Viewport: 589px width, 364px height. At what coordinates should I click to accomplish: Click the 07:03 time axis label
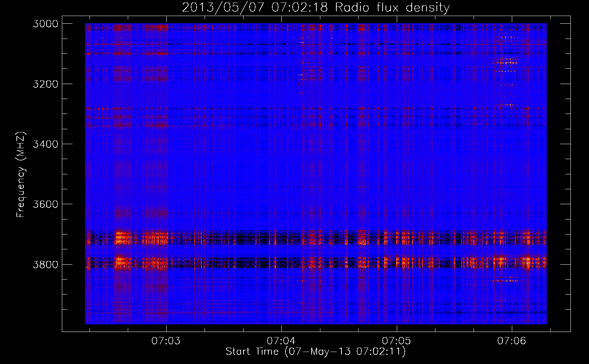coord(166,341)
